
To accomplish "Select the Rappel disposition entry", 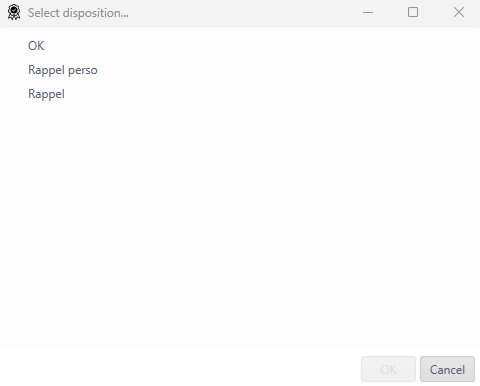I will (x=46, y=94).
